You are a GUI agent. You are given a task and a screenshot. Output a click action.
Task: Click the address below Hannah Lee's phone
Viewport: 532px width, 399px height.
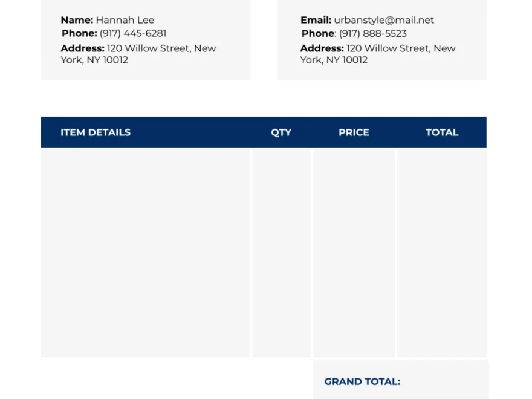[x=138, y=54]
